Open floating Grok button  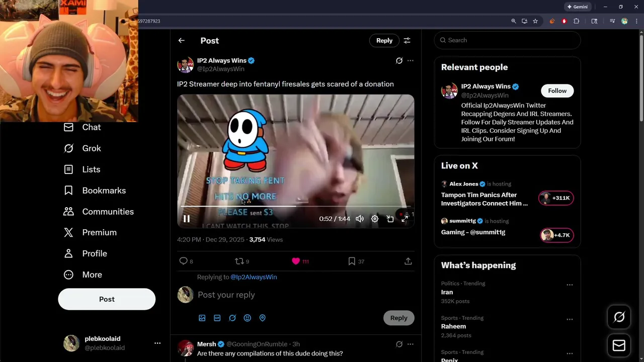tap(619, 317)
